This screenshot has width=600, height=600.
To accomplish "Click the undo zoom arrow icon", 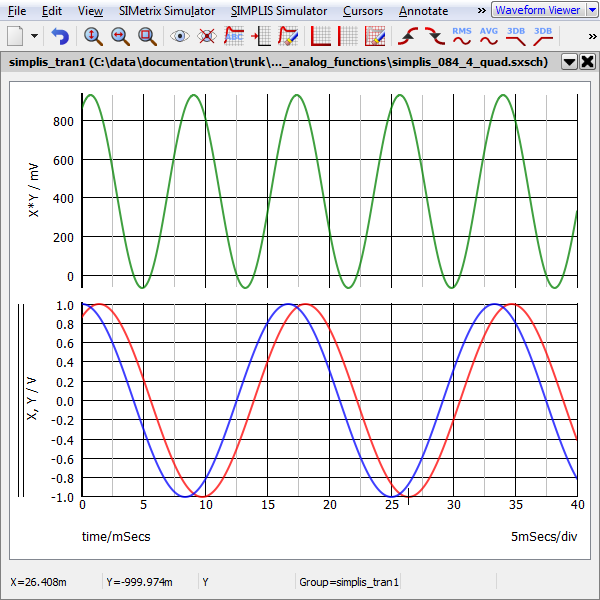I will 60,36.
